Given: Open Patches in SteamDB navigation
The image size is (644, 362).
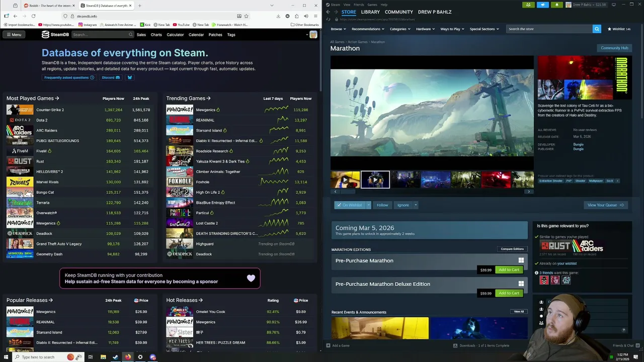Looking at the screenshot, I should 215,35.
